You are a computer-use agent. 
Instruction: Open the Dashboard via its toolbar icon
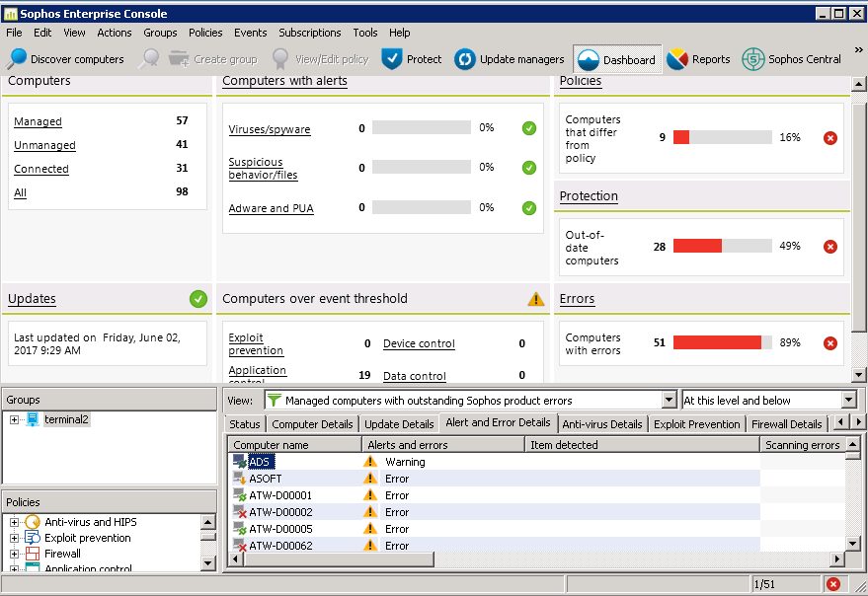point(588,60)
